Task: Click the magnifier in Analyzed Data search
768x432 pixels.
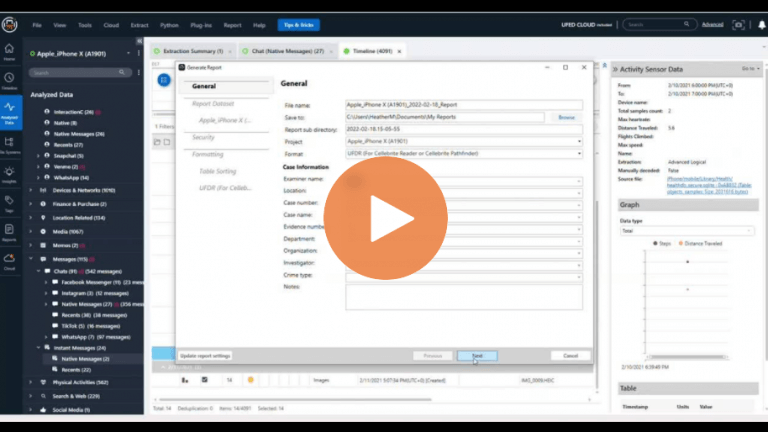Action: click(121, 72)
